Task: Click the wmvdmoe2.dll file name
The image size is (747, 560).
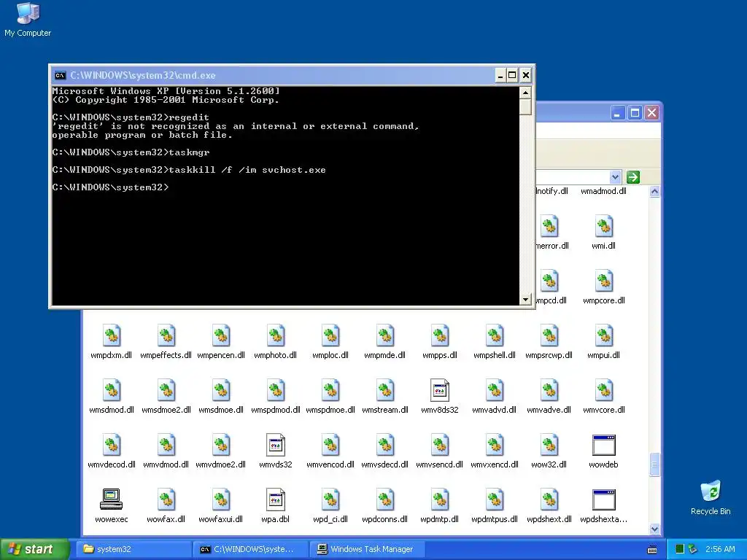Action: pos(221,464)
